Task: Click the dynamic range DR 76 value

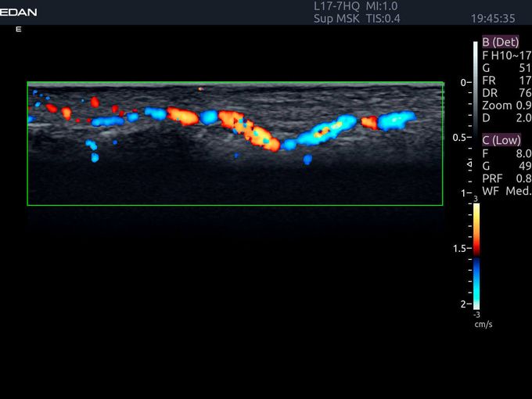Action: click(x=525, y=93)
